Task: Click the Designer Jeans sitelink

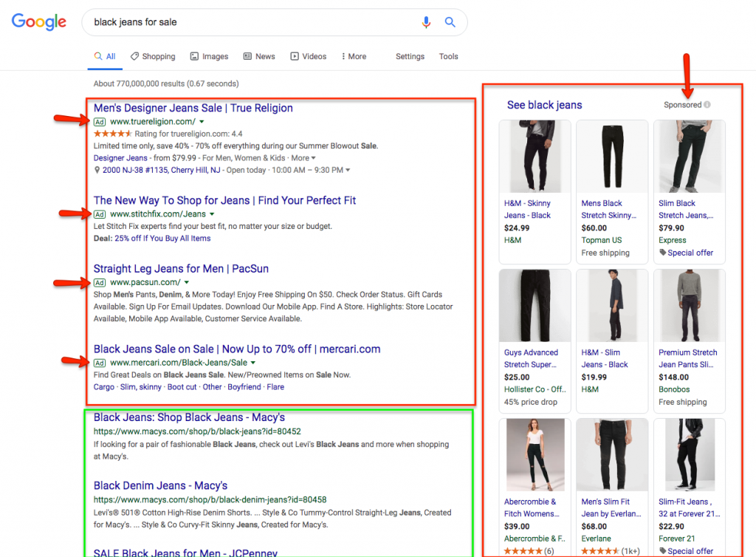Action: [x=120, y=158]
